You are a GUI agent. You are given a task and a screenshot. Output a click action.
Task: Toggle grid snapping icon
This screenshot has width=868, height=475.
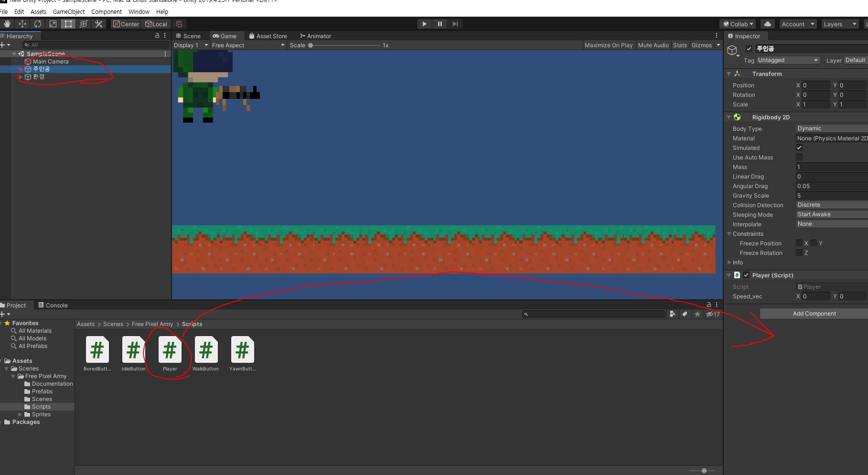tap(179, 24)
